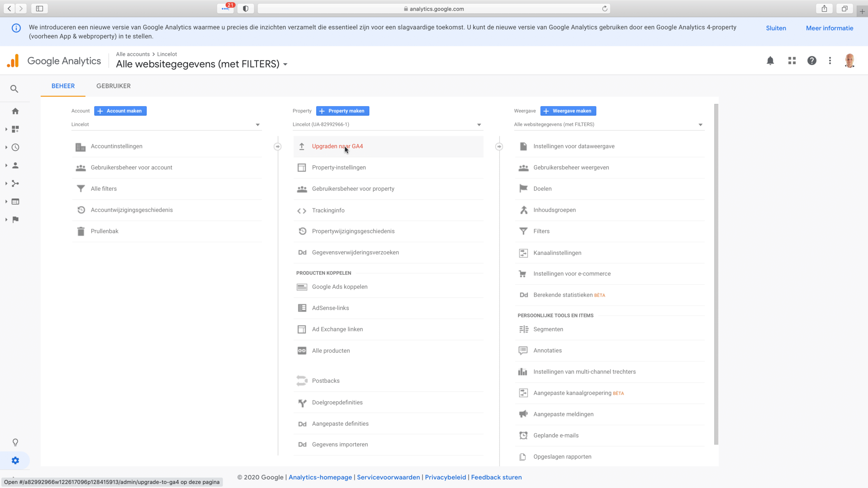
Task: Click the Safari address bar
Action: pyautogui.click(x=434, y=9)
